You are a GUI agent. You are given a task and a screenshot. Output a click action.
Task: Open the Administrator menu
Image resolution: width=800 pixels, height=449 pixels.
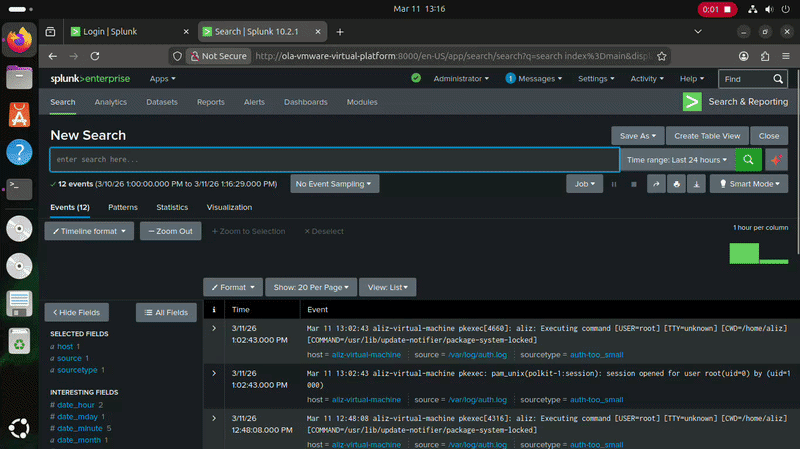[461, 79]
